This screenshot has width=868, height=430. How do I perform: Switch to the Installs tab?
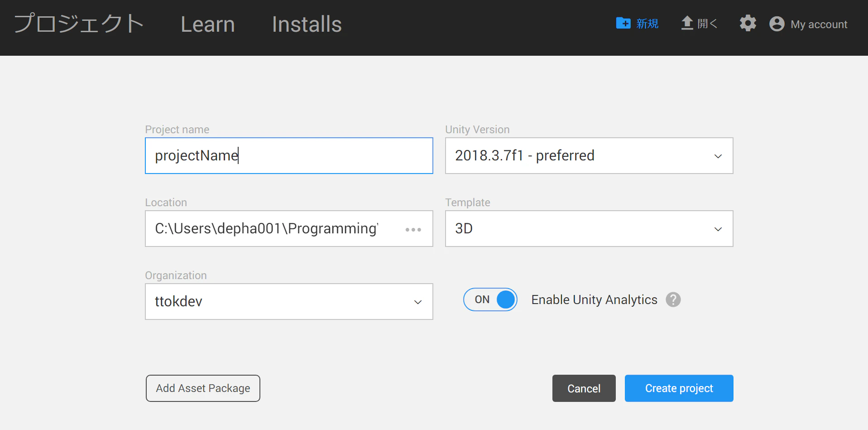pos(307,24)
